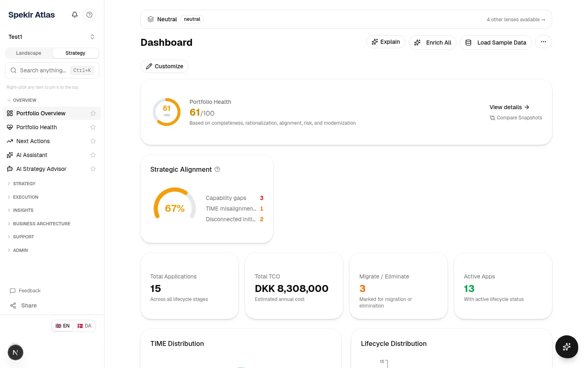Viewport: 588px width, 368px height.
Task: Focus the Search anything field
Action: [52, 70]
